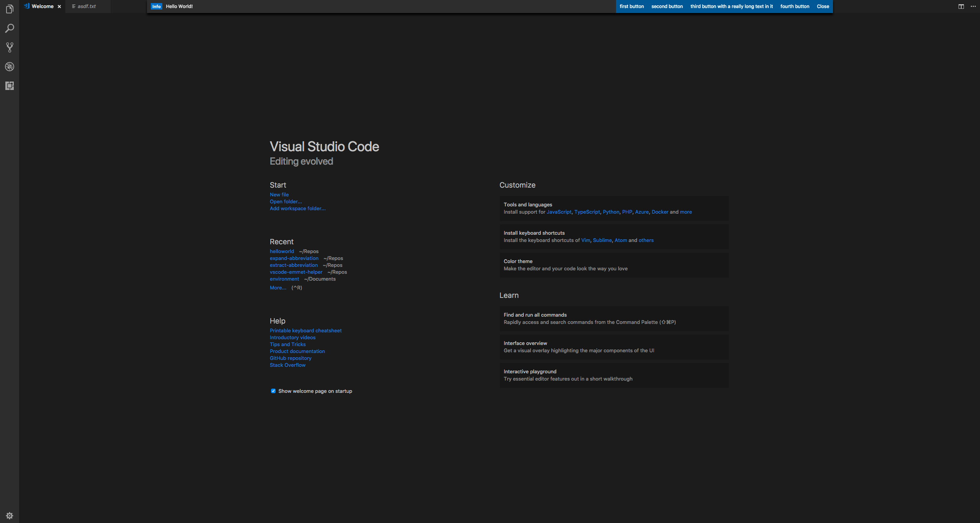Screen dimensions: 980x523
Task: Select the Welcome tab
Action: [42, 7]
